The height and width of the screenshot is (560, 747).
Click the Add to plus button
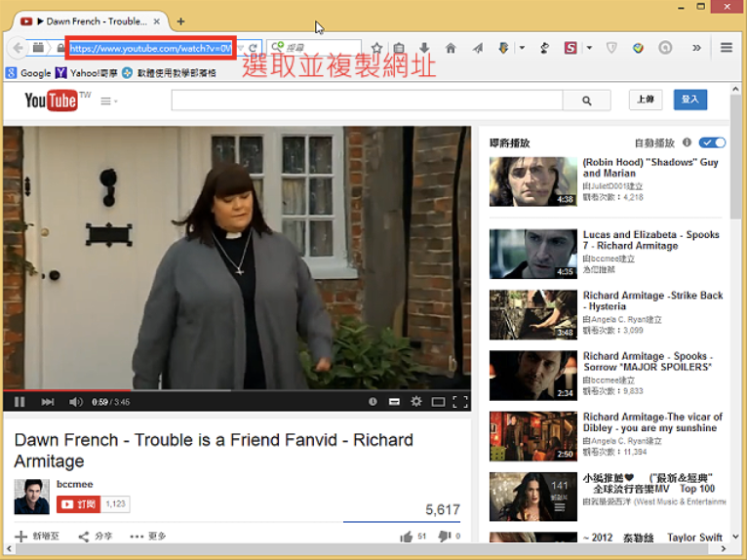37,537
